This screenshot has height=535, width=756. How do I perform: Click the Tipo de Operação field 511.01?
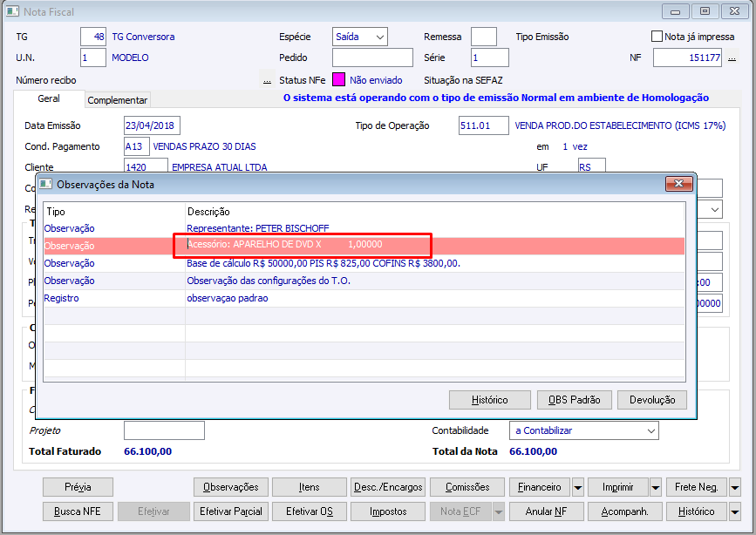[x=484, y=125]
